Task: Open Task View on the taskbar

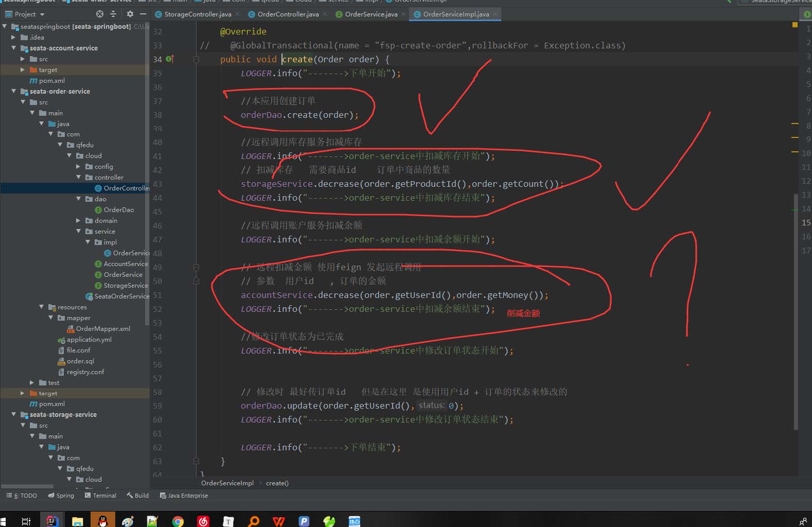Action: [26, 521]
